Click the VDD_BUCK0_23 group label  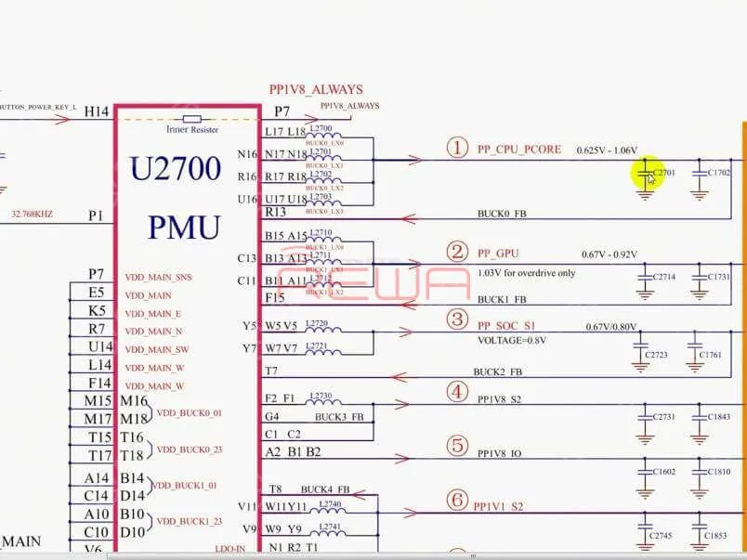tap(190, 449)
